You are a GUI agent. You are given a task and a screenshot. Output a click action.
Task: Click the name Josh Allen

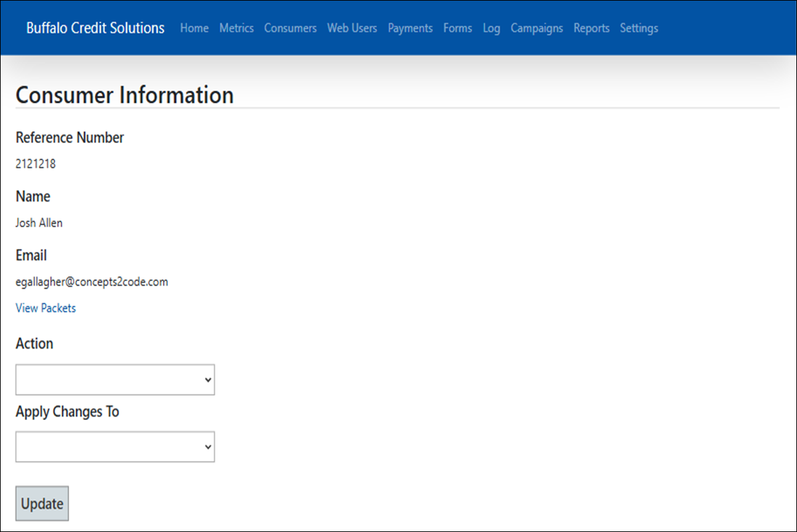(39, 223)
